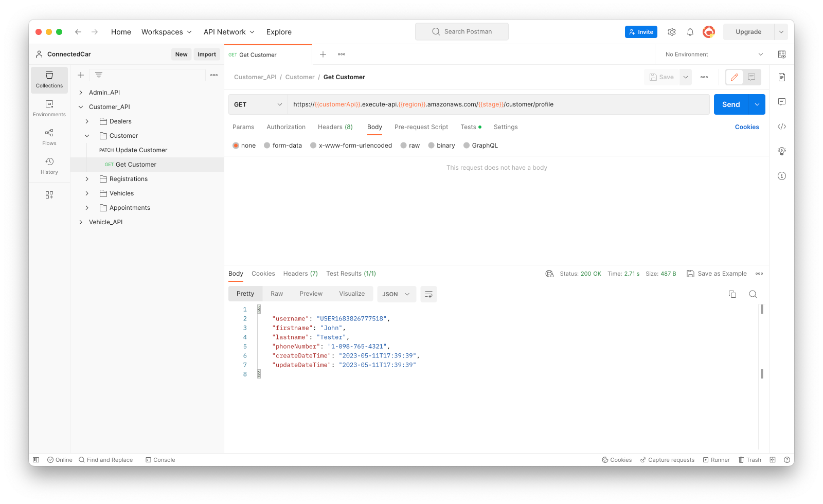Click the Import button
The height and width of the screenshot is (504, 823).
207,55
